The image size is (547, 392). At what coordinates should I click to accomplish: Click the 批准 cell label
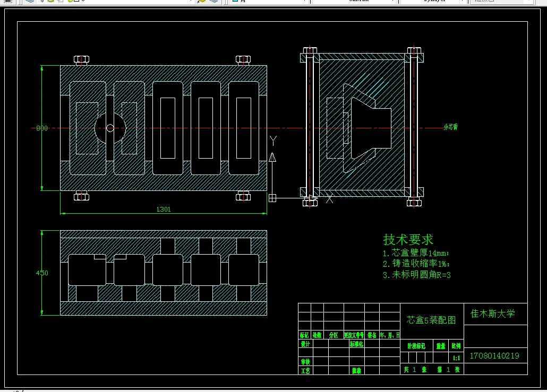point(356,371)
